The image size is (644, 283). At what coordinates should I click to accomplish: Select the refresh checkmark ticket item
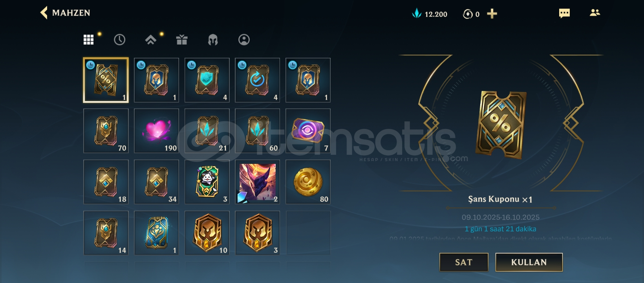pos(257,80)
